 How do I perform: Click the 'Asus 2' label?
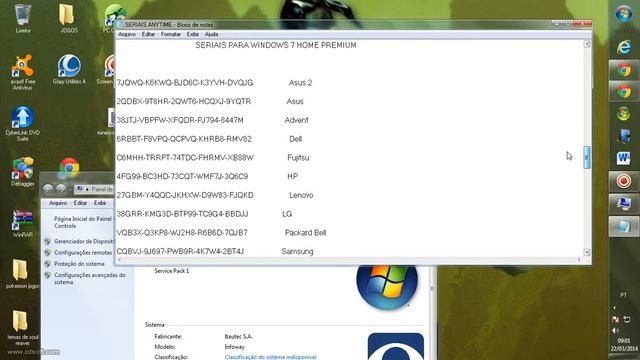[x=300, y=83]
